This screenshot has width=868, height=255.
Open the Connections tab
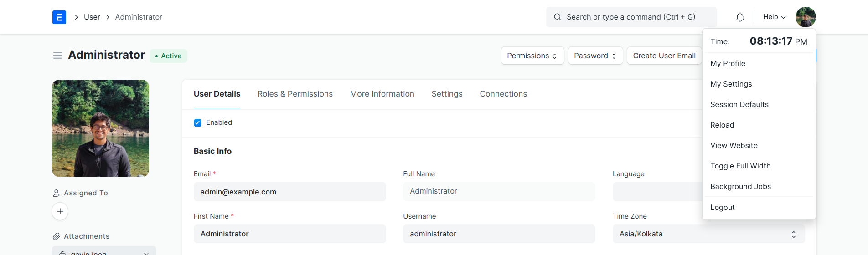503,94
